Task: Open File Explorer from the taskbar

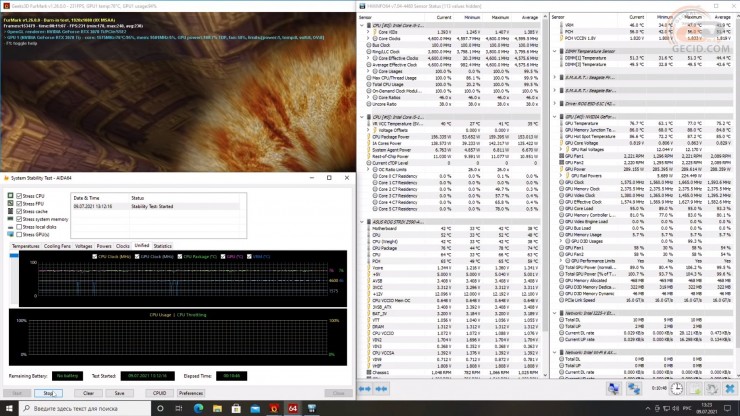Action: click(x=217, y=408)
